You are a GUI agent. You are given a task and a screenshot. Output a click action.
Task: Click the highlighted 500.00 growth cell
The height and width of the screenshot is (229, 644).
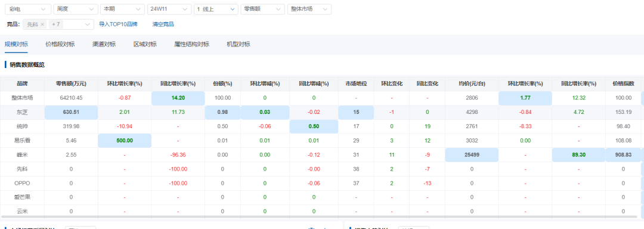click(125, 140)
